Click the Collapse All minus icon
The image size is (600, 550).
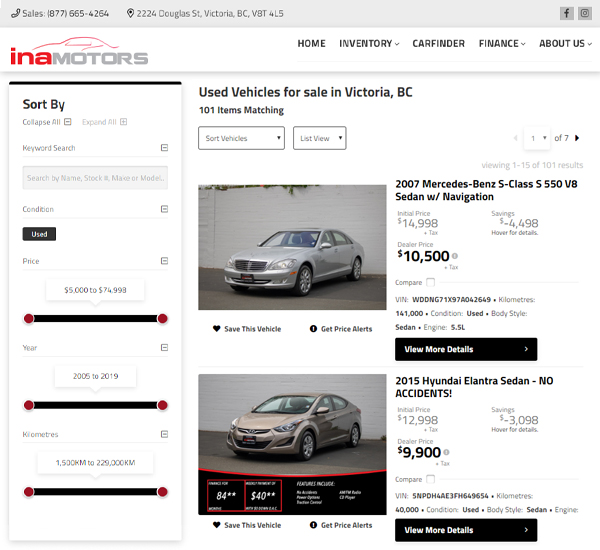click(68, 122)
